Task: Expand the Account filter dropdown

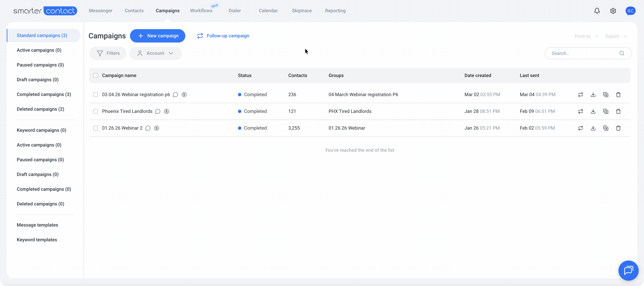Action: point(155,53)
